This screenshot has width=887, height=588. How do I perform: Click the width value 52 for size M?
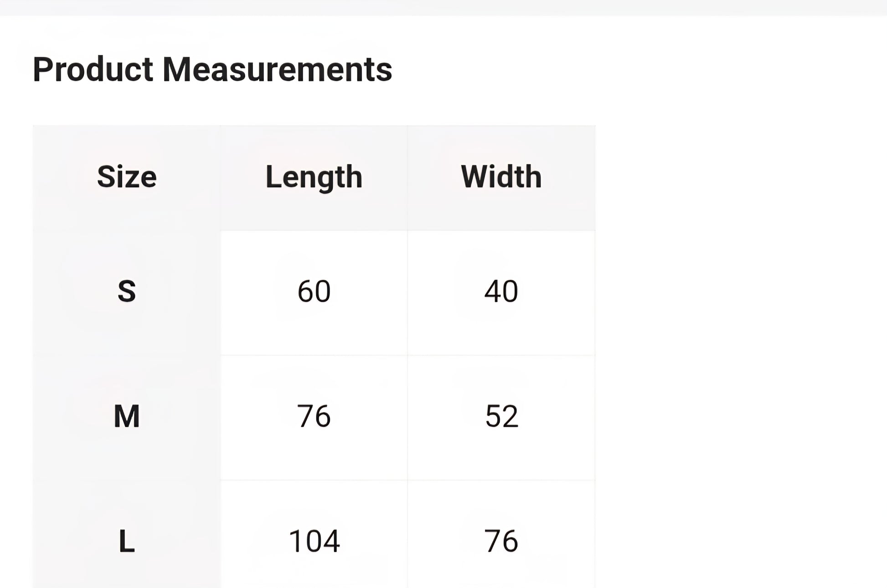click(x=501, y=416)
